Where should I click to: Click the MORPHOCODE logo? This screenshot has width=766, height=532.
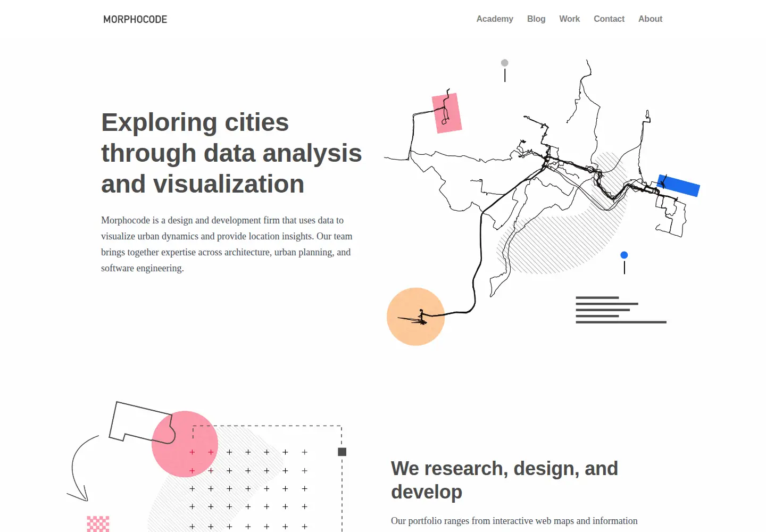[135, 19]
